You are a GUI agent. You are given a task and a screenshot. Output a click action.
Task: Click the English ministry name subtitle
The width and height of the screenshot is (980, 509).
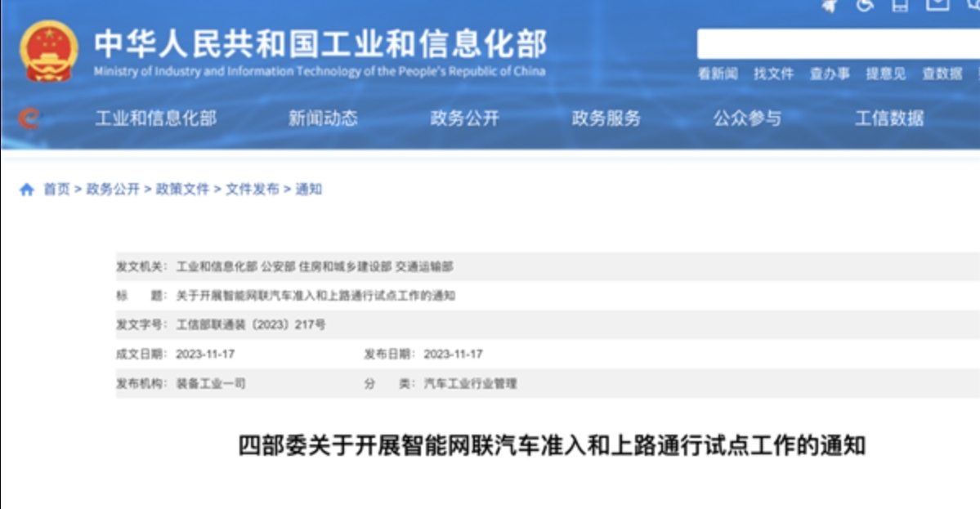click(x=320, y=71)
